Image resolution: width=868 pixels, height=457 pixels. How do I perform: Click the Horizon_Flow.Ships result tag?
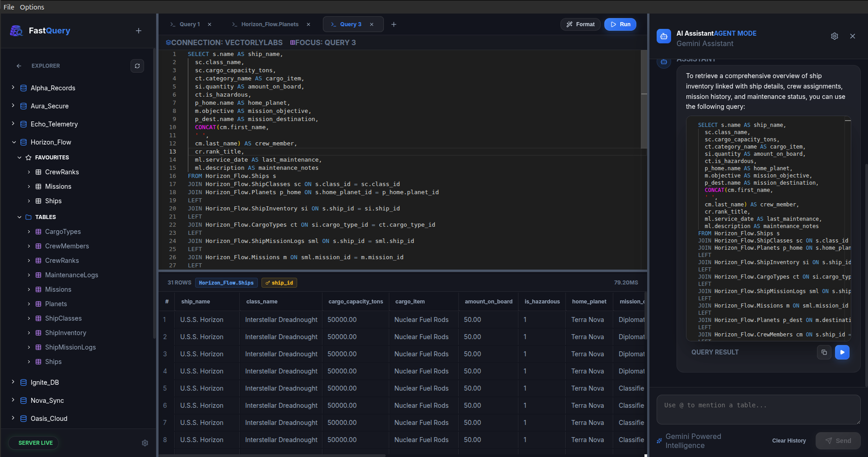pyautogui.click(x=226, y=283)
